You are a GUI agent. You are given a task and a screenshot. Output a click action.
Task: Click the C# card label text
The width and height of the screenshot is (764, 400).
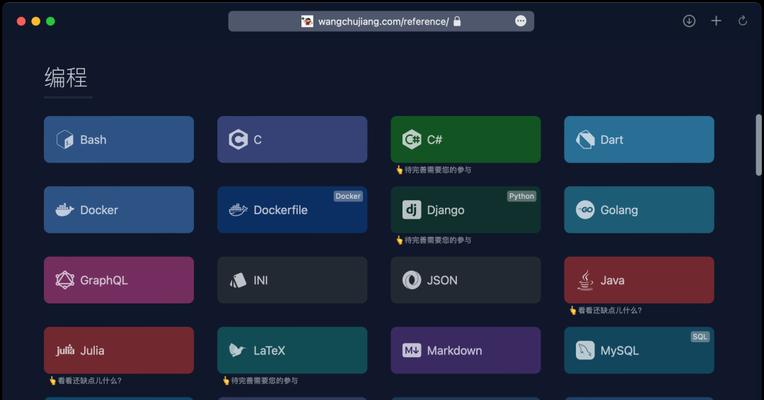pyautogui.click(x=434, y=140)
